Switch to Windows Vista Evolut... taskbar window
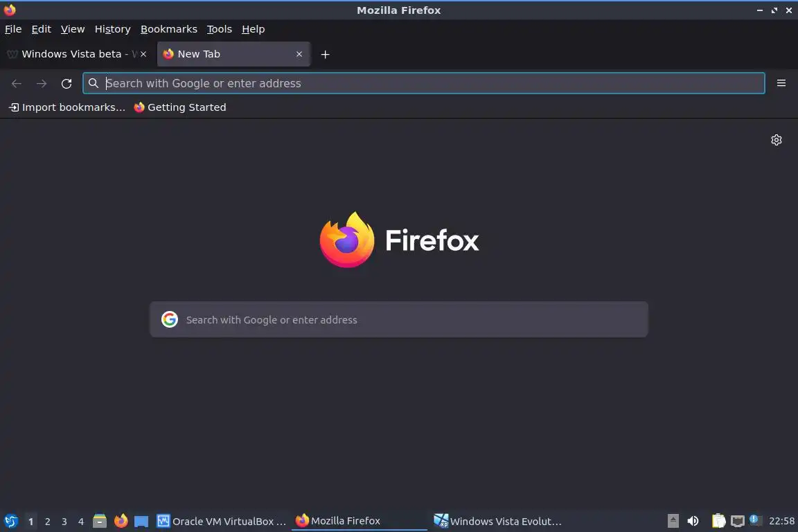Image resolution: width=798 pixels, height=532 pixels. [x=498, y=522]
